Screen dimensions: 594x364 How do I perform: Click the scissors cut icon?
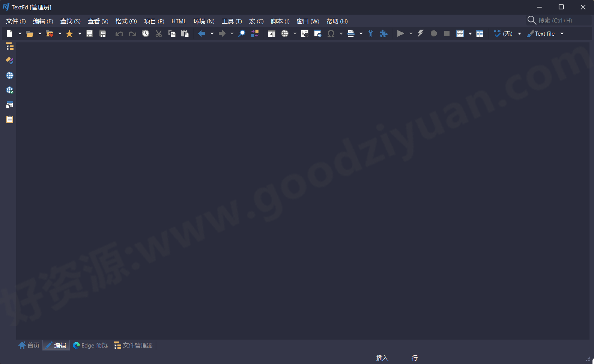pyautogui.click(x=159, y=34)
